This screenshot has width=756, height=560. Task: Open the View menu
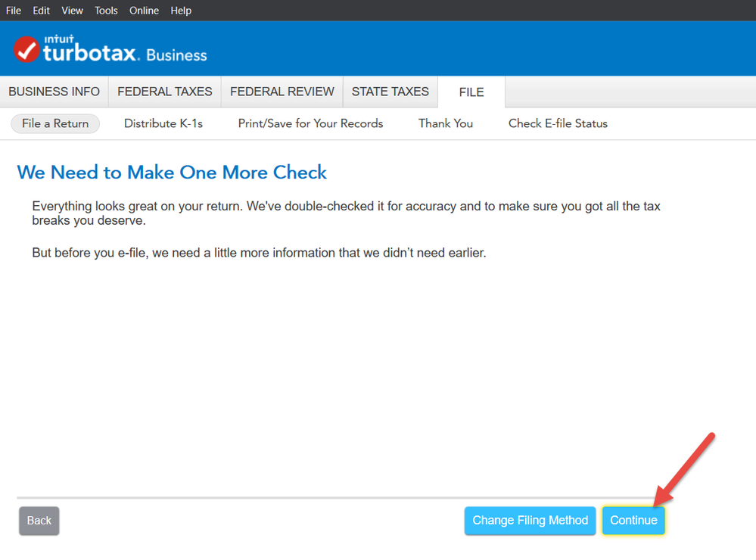(73, 11)
